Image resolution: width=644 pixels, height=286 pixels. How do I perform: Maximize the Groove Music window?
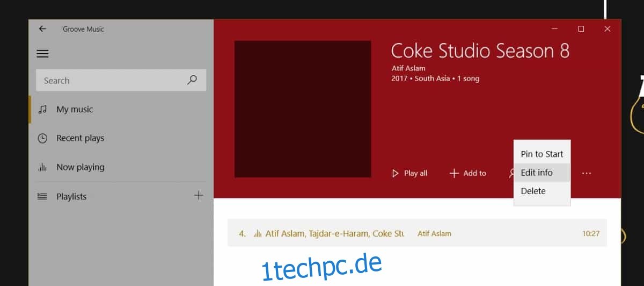click(x=581, y=29)
